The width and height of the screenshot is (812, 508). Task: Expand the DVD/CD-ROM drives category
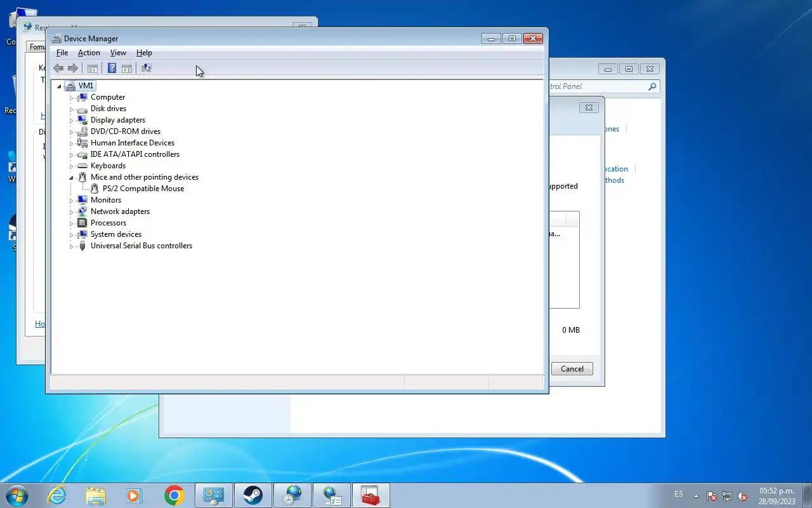coord(71,132)
